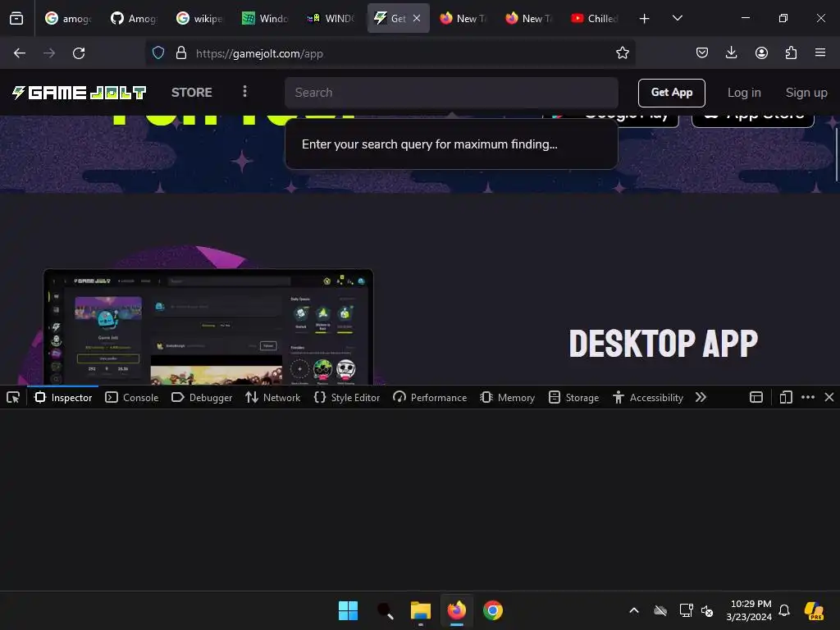
Task: Switch to the Amog GitHub tab
Action: pyautogui.click(x=134, y=18)
